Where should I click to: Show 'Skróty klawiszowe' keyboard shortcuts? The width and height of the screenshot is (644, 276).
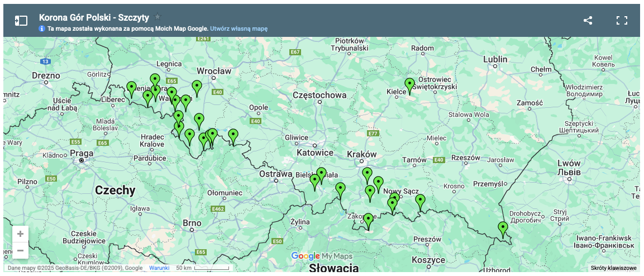pos(613,268)
